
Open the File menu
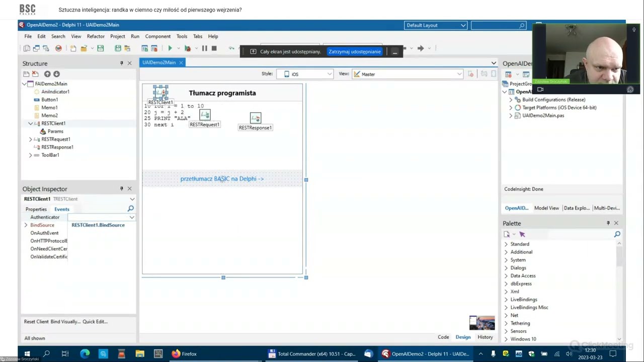coord(28,36)
